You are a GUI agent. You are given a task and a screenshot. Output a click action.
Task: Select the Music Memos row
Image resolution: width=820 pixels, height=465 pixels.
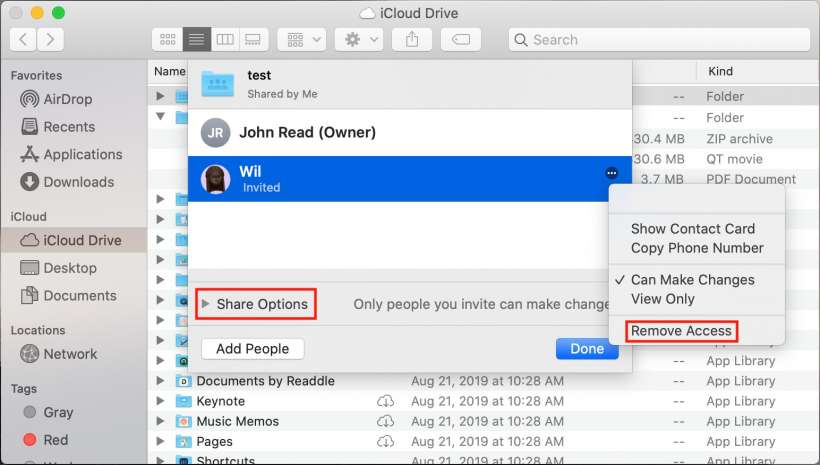pyautogui.click(x=484, y=421)
